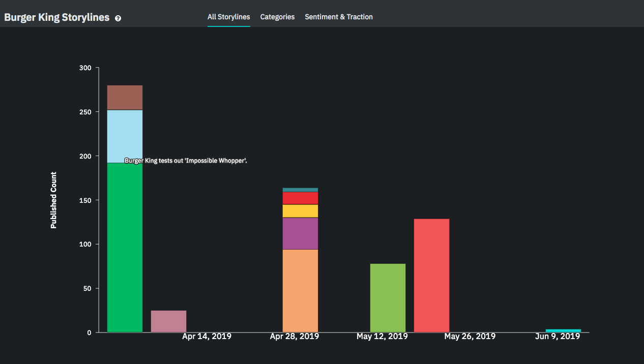The image size is (644, 364).
Task: Click the help question mark icon
Action: [x=118, y=18]
